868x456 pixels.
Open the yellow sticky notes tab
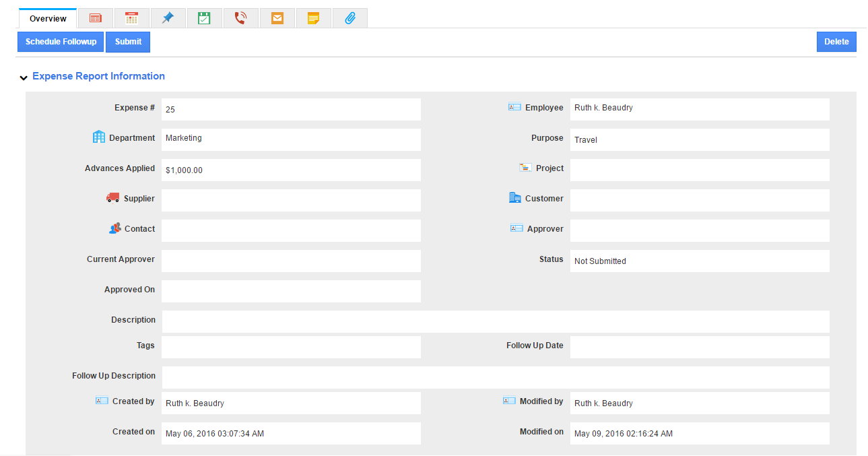(313, 18)
